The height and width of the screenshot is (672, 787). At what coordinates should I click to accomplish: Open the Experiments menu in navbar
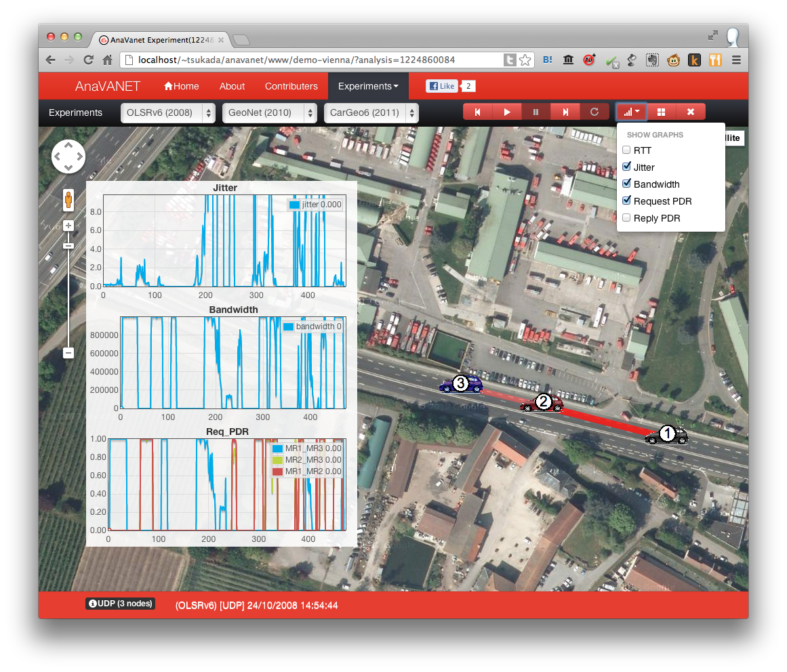(x=368, y=87)
